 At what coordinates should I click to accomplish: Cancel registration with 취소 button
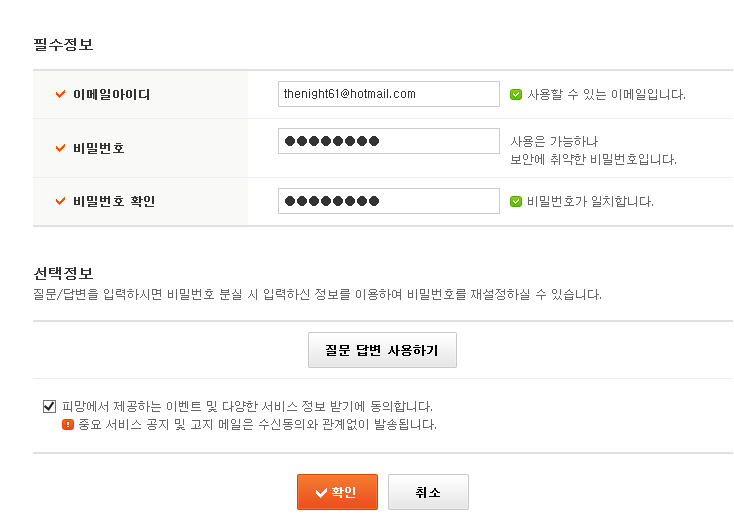tap(428, 492)
